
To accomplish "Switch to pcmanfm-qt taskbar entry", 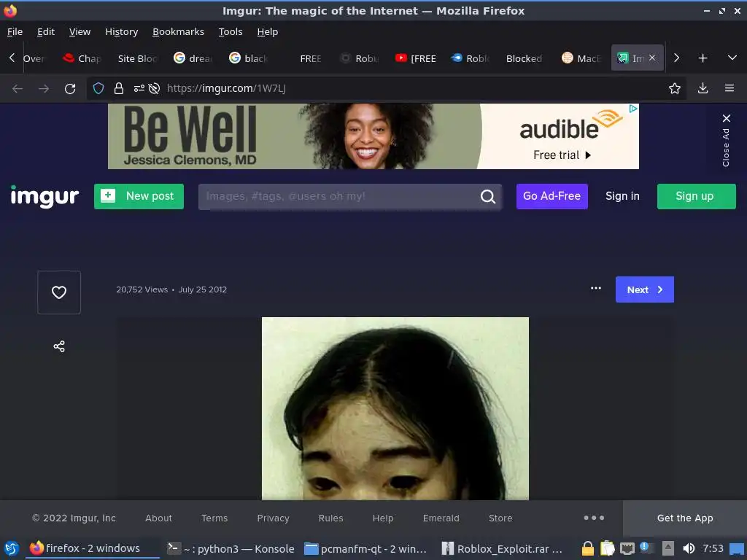I will click(365, 548).
